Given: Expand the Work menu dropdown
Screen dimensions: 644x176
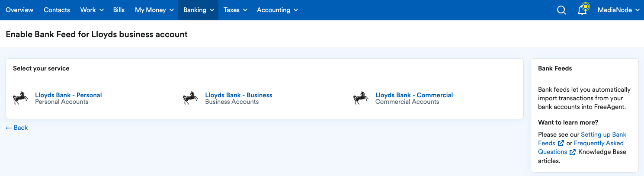Looking at the screenshot, I should [92, 10].
